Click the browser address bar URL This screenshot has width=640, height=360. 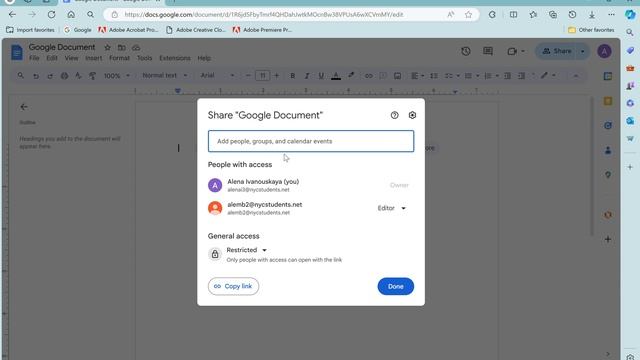pos(264,15)
